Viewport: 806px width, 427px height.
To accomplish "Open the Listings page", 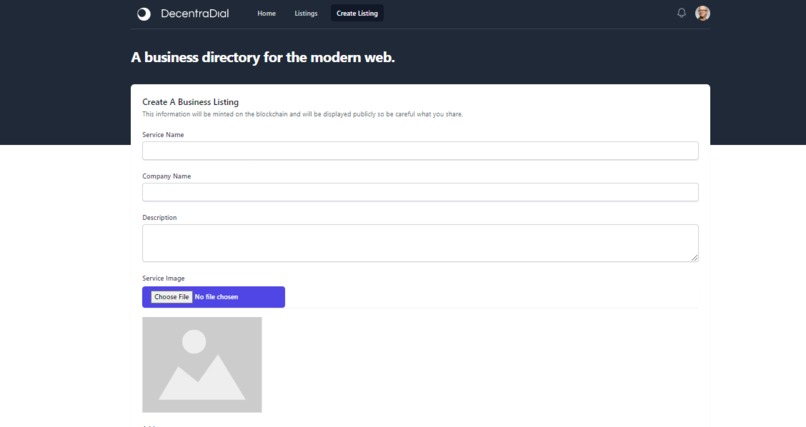I will tap(306, 13).
